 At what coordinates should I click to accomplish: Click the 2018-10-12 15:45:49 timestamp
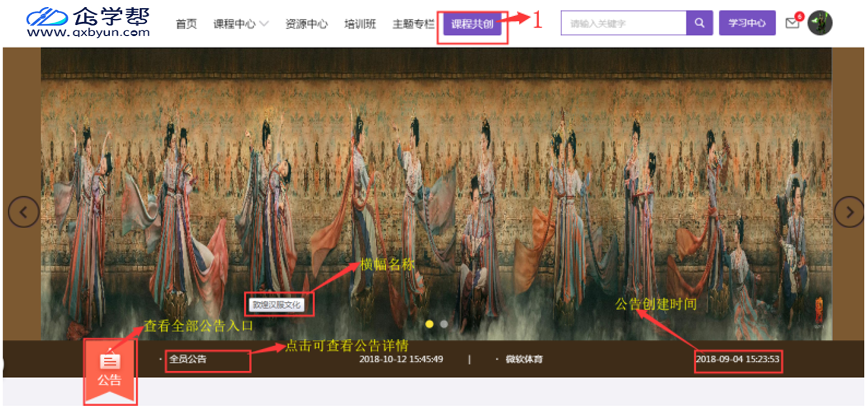pyautogui.click(x=401, y=359)
